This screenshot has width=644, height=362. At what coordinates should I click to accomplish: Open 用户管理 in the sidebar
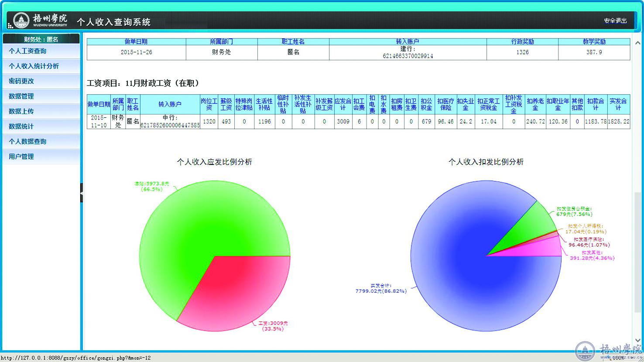[x=21, y=157]
